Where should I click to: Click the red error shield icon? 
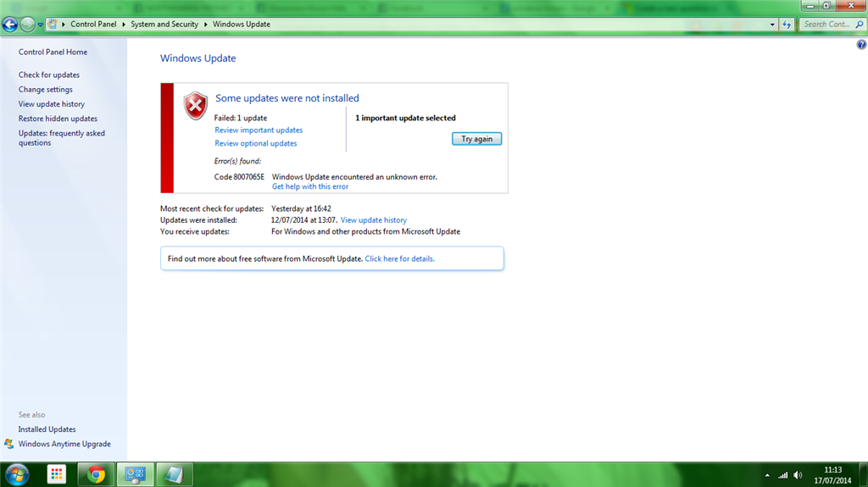pos(196,106)
